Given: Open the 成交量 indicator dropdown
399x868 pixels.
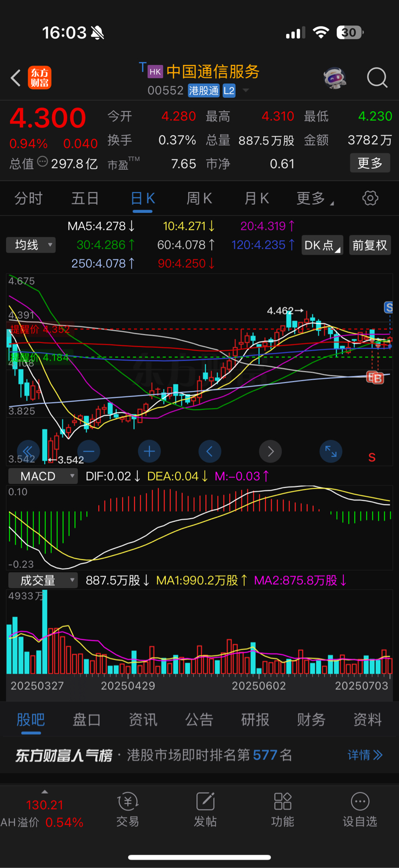Looking at the screenshot, I should click(x=43, y=580).
